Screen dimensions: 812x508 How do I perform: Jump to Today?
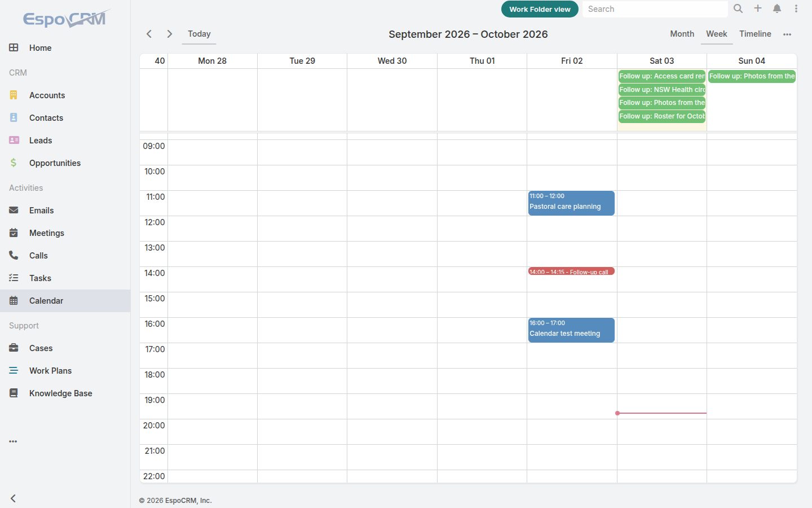pyautogui.click(x=199, y=34)
